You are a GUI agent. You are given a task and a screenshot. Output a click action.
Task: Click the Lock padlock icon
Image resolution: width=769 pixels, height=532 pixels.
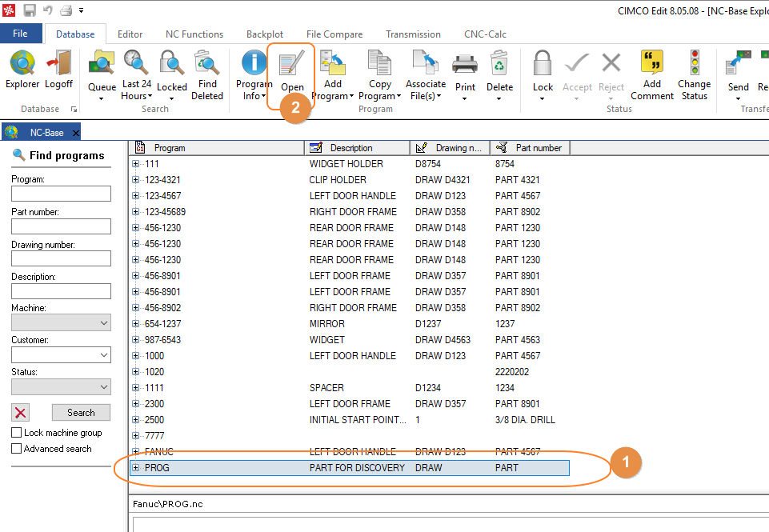[x=543, y=62]
